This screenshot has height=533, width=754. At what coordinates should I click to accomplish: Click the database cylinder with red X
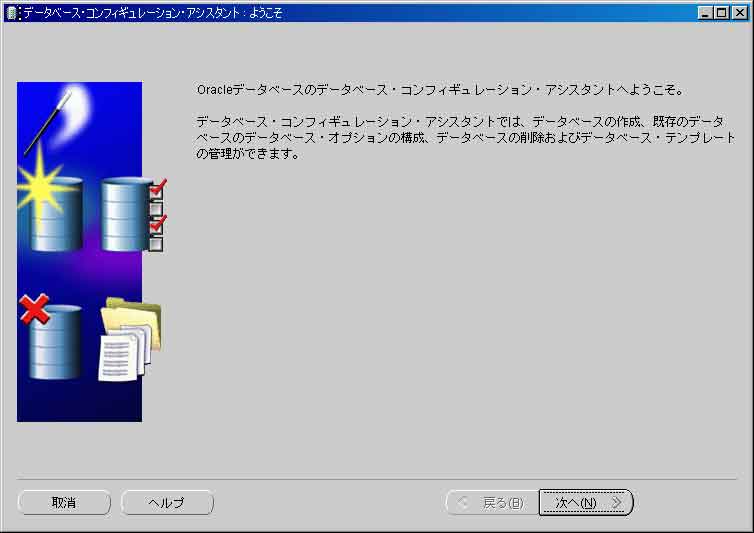point(50,337)
